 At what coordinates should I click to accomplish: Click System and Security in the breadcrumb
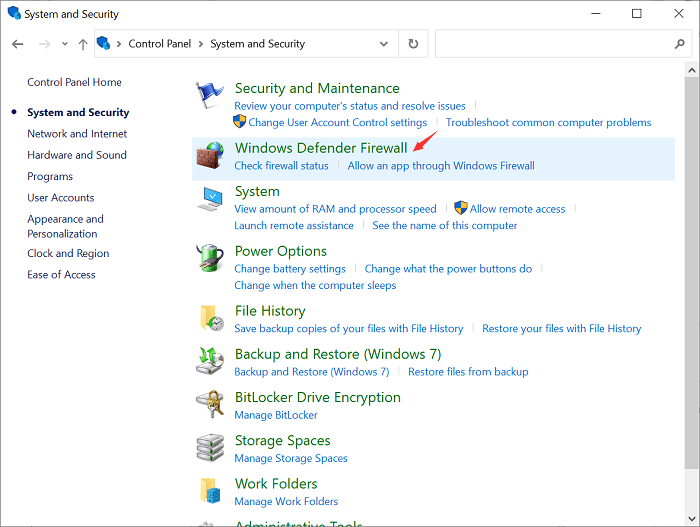coord(258,44)
